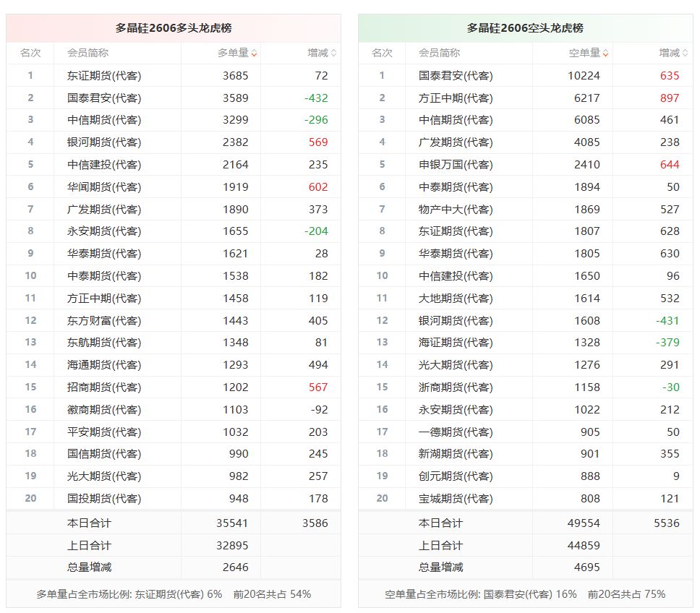Click 东证期货(代客) in short table
Image resolution: width=700 pixels, height=613 pixels.
(456, 231)
